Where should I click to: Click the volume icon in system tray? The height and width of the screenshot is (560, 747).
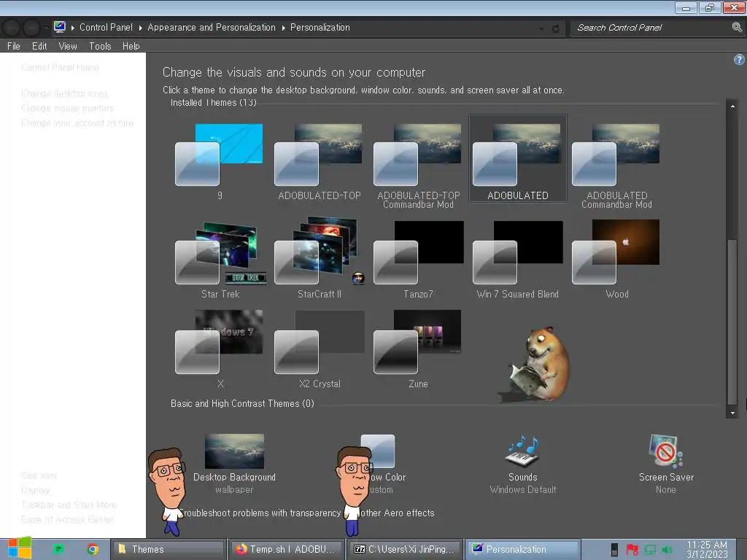pyautogui.click(x=667, y=550)
